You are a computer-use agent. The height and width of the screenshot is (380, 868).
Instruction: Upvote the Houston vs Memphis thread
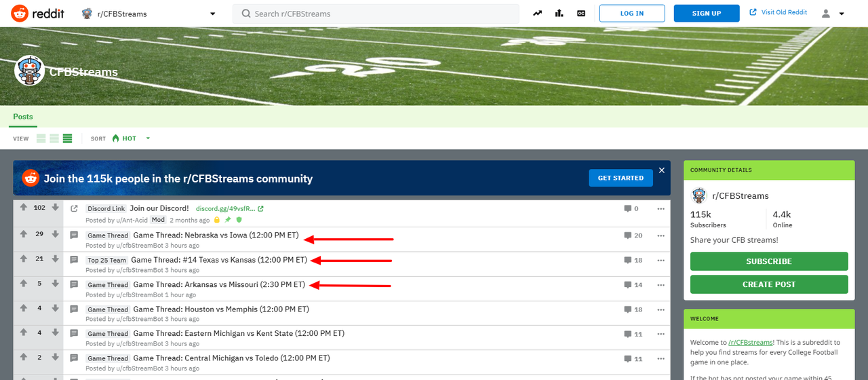pos(24,307)
